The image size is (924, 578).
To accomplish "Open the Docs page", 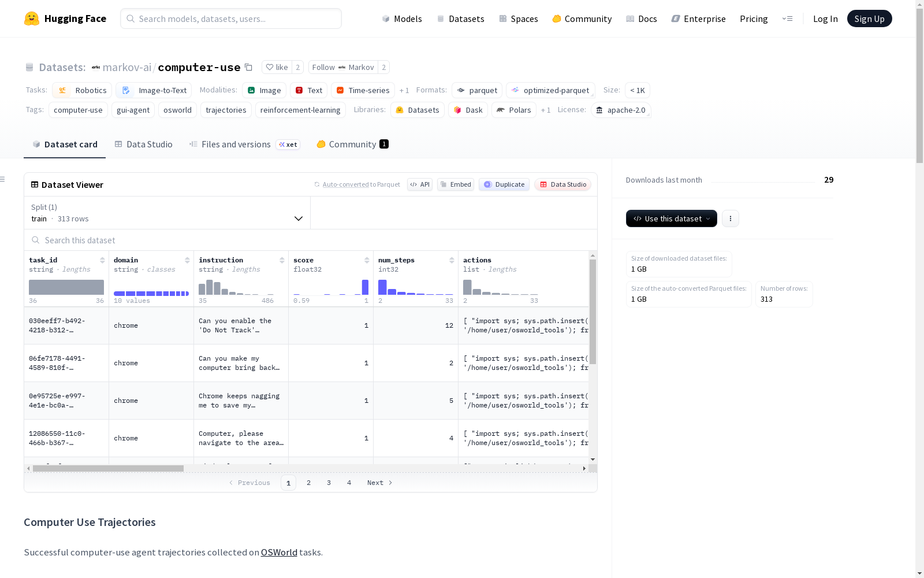I will (642, 18).
